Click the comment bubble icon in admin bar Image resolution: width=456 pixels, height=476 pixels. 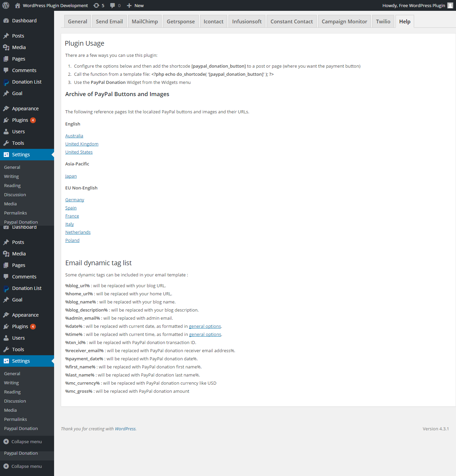pos(113,5)
